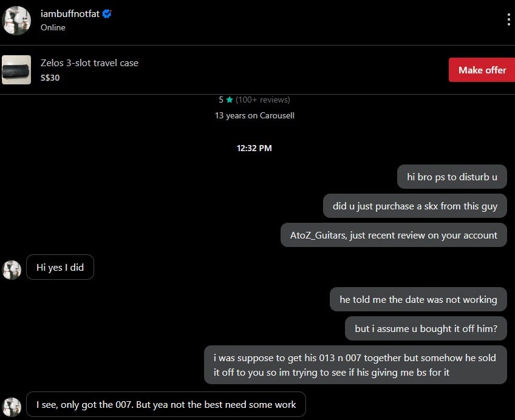Viewport: 515px width, 420px height.
Task: Click avatar beside 'Hi yes I did'
Action: tap(12, 269)
